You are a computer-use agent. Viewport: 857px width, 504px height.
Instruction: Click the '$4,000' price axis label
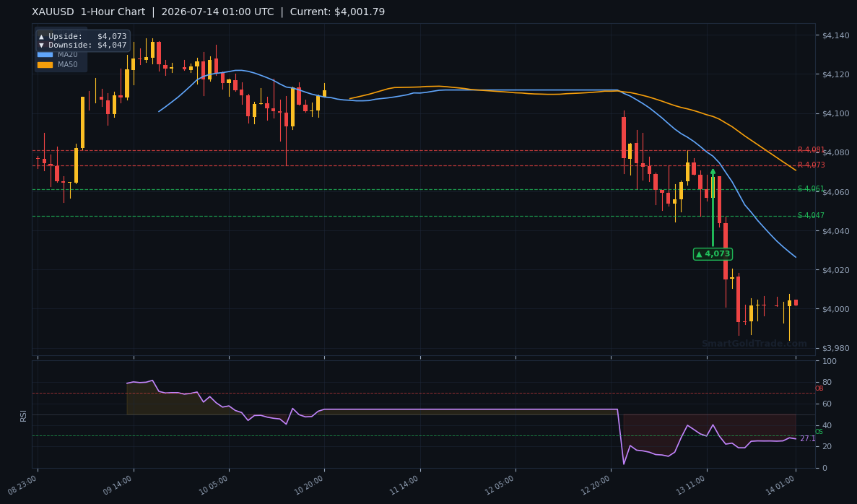[835, 309]
